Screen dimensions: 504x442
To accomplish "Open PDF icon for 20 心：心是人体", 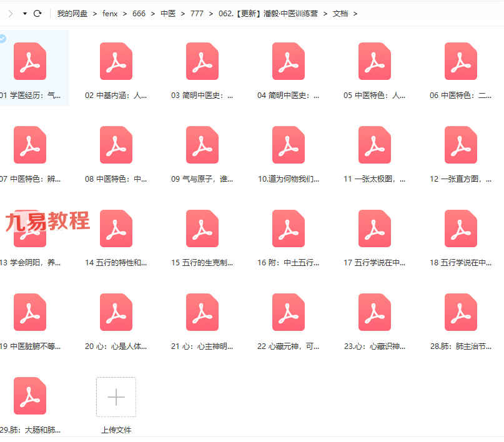I will [x=116, y=312].
